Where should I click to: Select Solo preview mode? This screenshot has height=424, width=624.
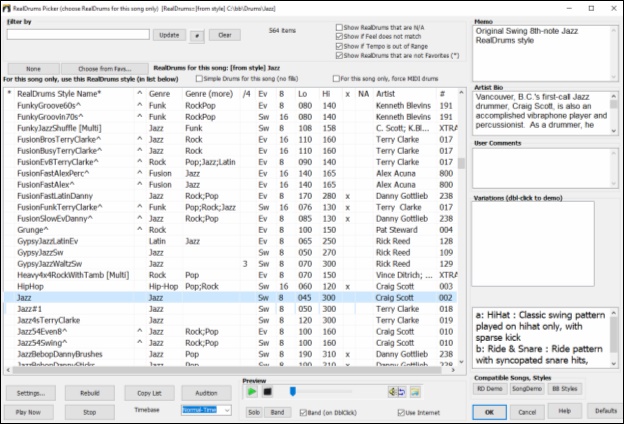[254, 412]
